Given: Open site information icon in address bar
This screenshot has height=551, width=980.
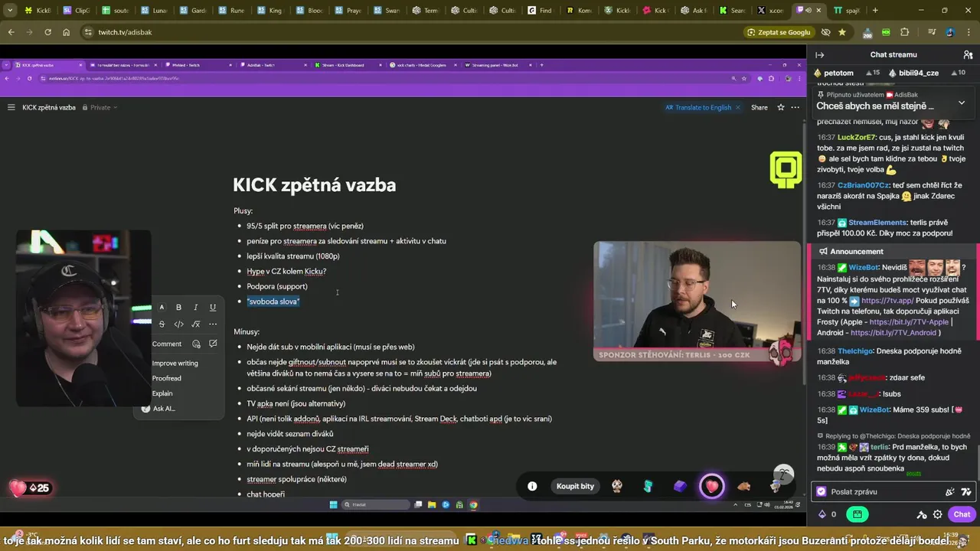Looking at the screenshot, I should 88,32.
